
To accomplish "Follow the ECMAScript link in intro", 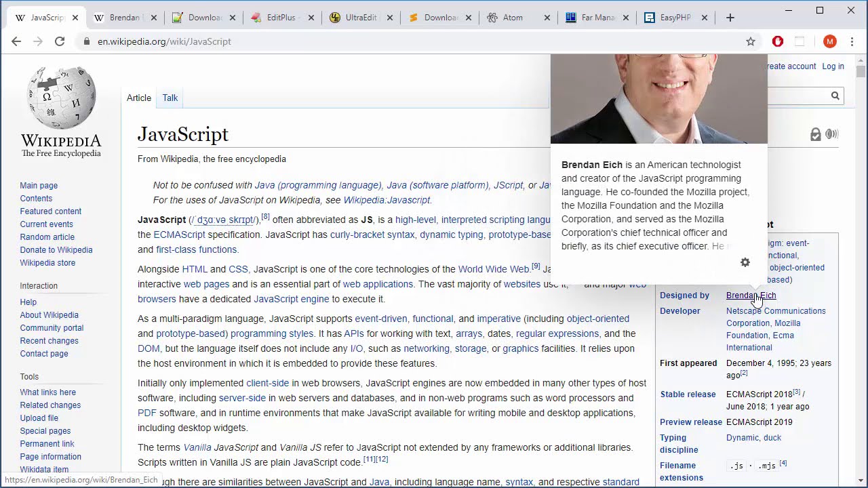I will pyautogui.click(x=179, y=235).
